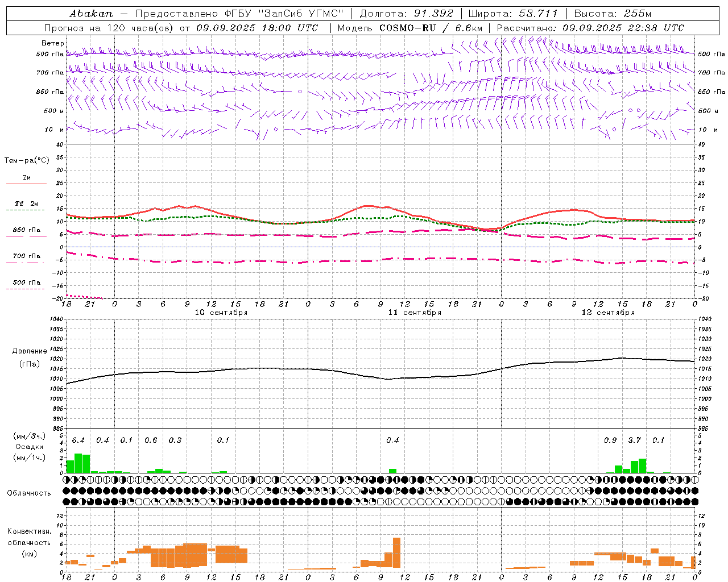Viewport: 728px width, 582px height.
Task: Click the "11 сентября" date label
Action: pyautogui.click(x=415, y=313)
